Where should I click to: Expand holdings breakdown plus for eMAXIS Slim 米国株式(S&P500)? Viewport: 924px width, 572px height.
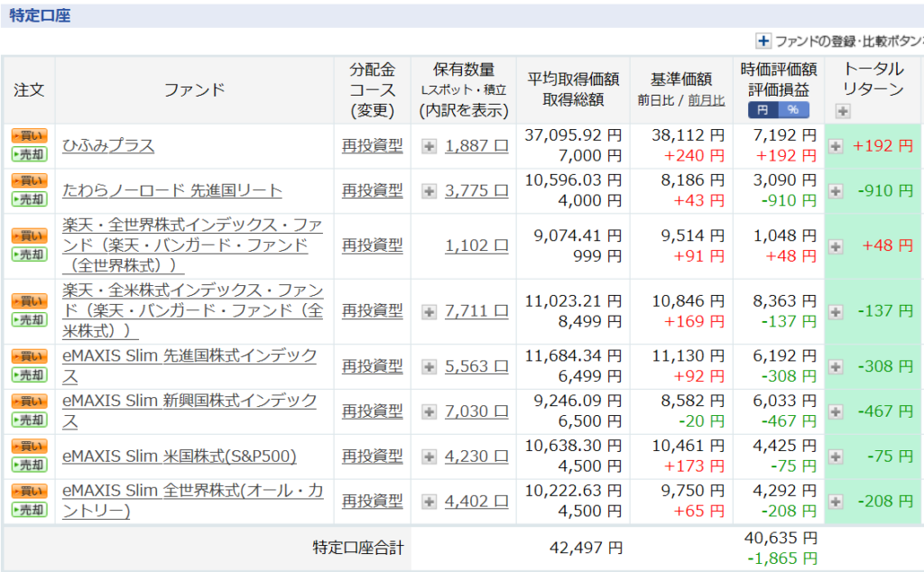pyautogui.click(x=429, y=457)
